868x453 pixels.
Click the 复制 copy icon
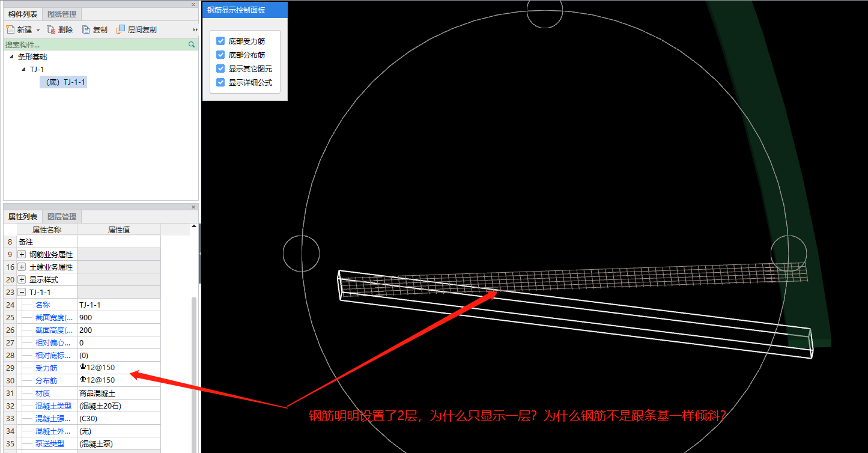[86, 29]
